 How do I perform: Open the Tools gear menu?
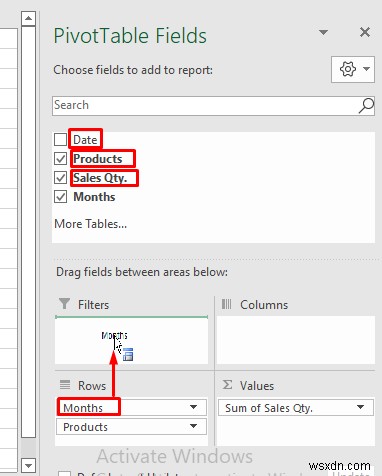click(353, 69)
